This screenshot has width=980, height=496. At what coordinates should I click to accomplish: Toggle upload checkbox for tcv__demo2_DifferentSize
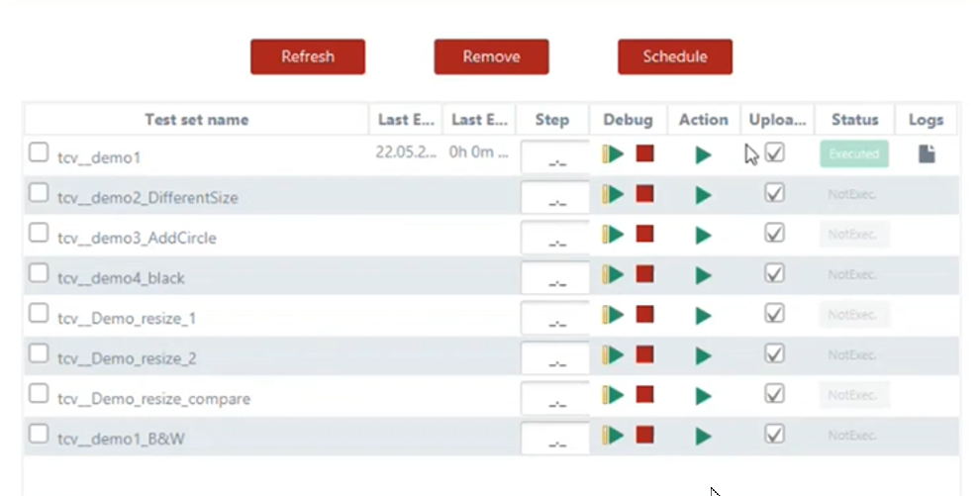tap(775, 193)
